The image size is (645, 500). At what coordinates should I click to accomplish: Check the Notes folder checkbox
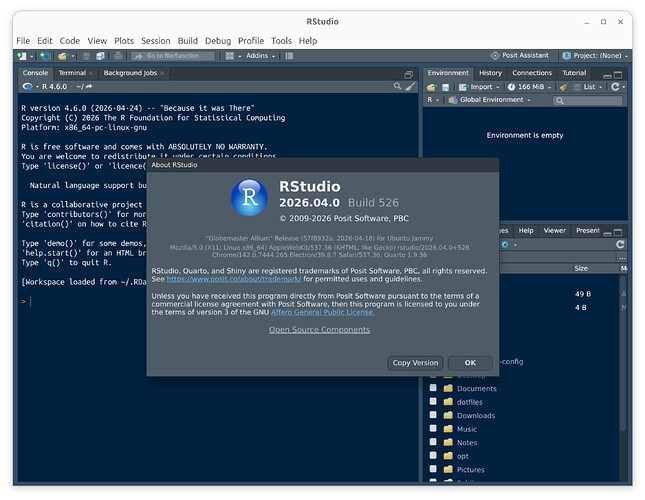(x=433, y=442)
